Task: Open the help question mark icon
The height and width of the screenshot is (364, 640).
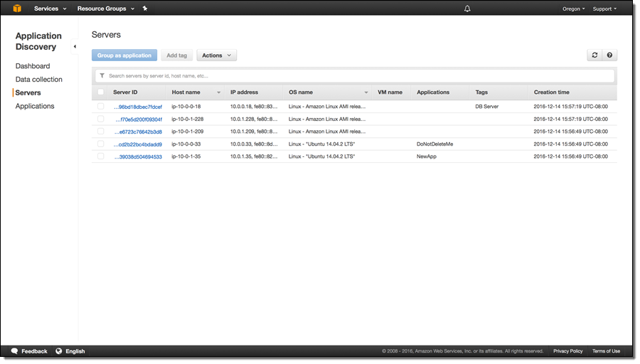Action: tap(609, 55)
